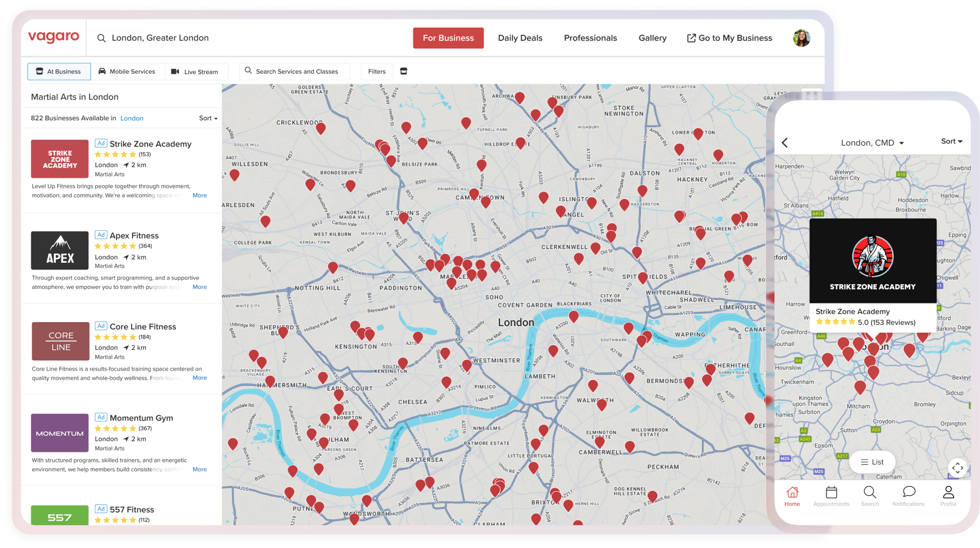Click the Ad badge for Momentum Gym
Image resolution: width=980 pixels, height=548 pixels.
click(x=101, y=417)
